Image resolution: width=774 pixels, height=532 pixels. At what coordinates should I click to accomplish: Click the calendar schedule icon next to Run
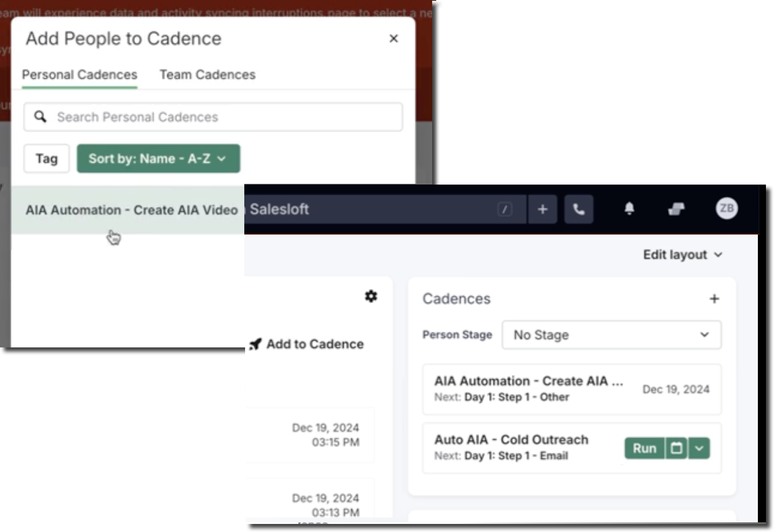(x=676, y=448)
